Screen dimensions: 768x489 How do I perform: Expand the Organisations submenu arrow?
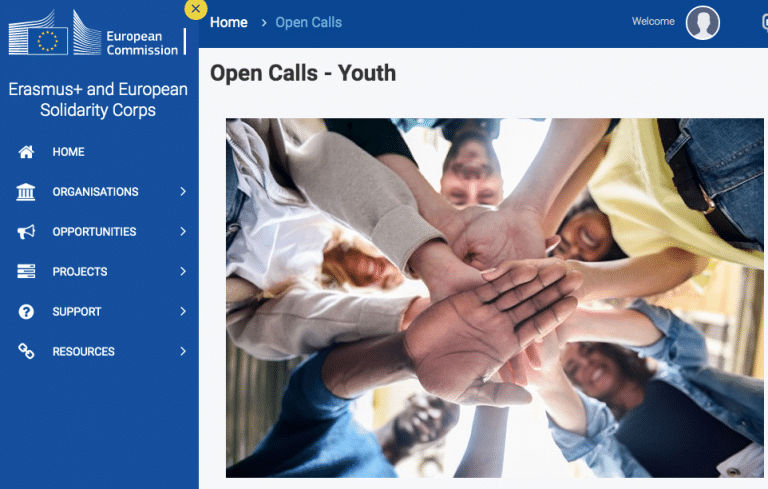183,191
